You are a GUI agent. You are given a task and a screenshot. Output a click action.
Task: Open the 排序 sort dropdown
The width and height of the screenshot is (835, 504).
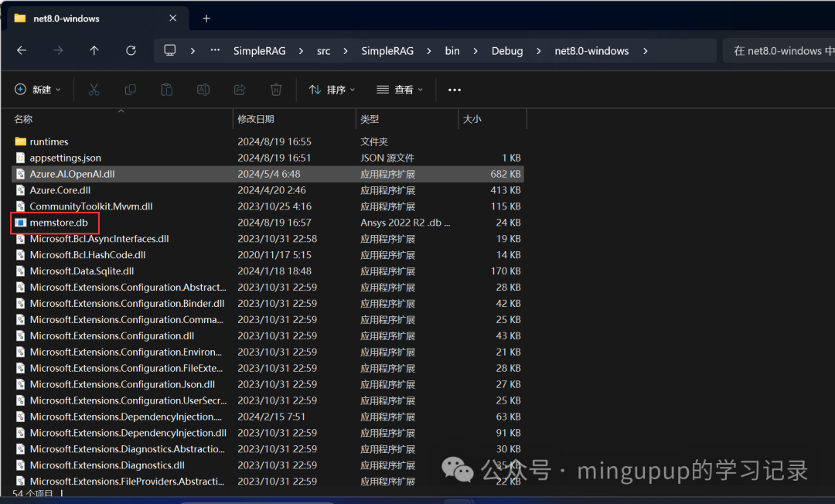(331, 89)
